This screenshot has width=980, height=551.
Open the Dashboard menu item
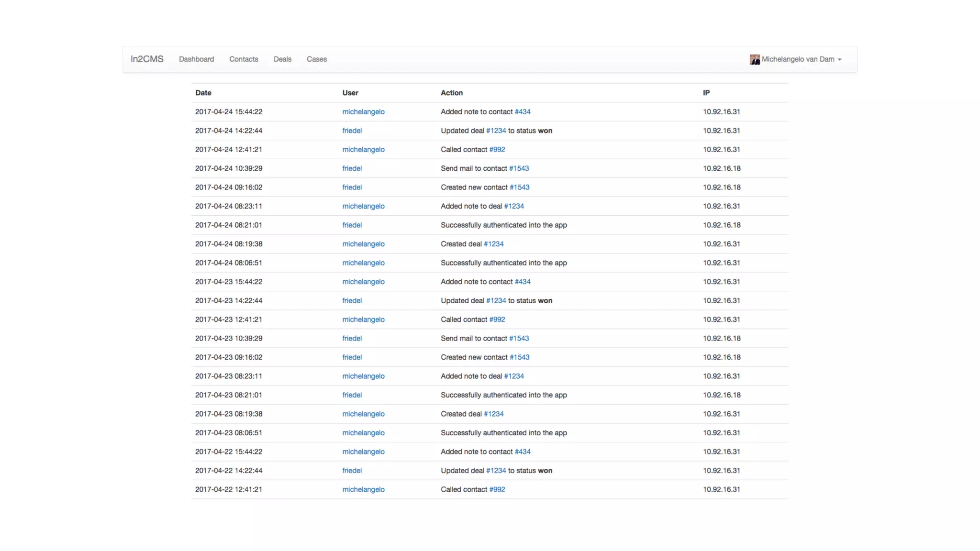coord(196,59)
